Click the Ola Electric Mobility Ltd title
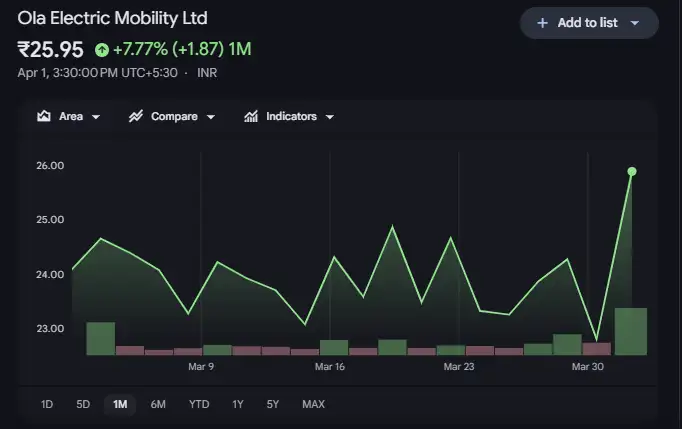Screen dimensions: 682x429 (x=113, y=18)
